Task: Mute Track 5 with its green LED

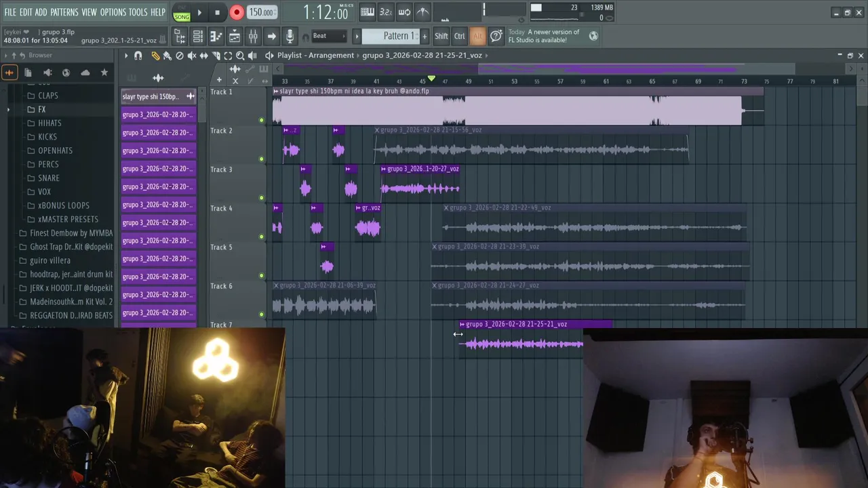Action: click(x=261, y=276)
